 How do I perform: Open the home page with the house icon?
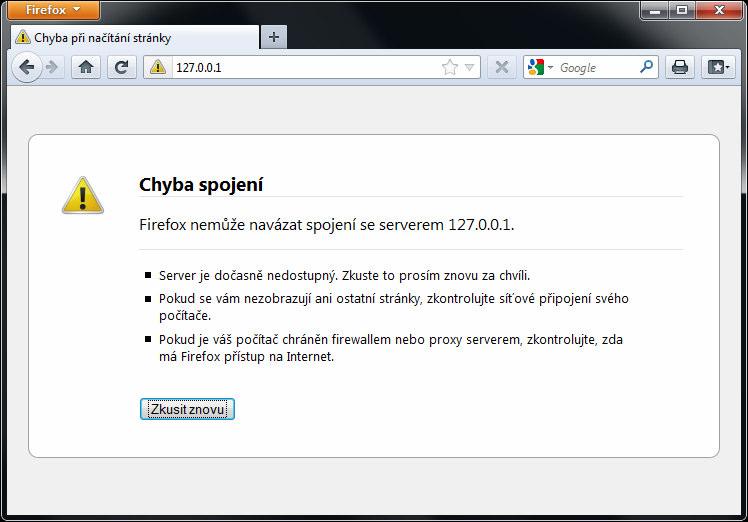[x=86, y=67]
